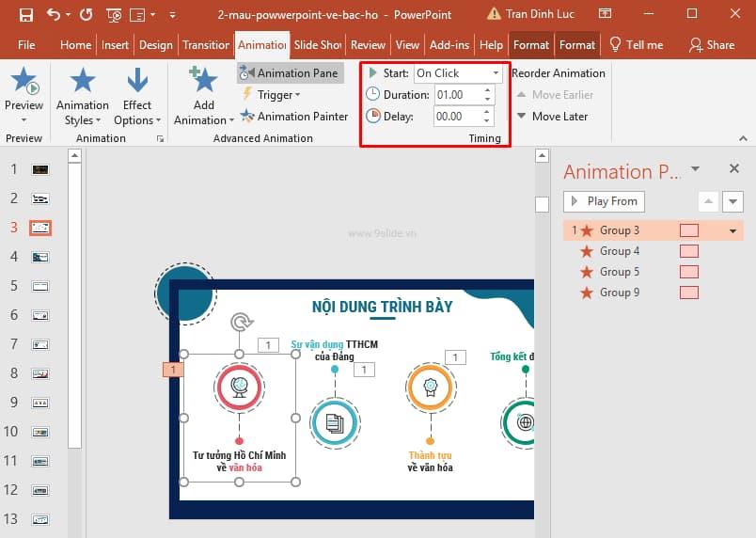The height and width of the screenshot is (538, 756).
Task: Click the Redo/Repeat icon
Action: [87, 15]
